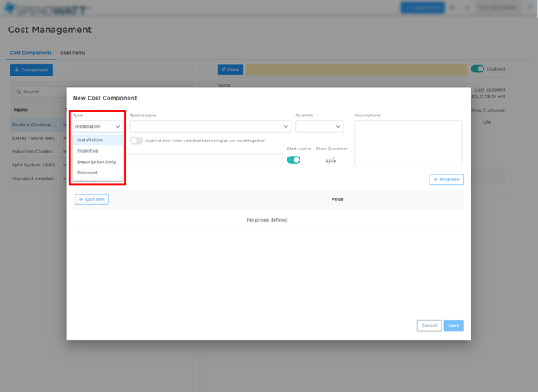Select Discount from the Type options
The width and height of the screenshot is (538, 392).
[x=88, y=173]
